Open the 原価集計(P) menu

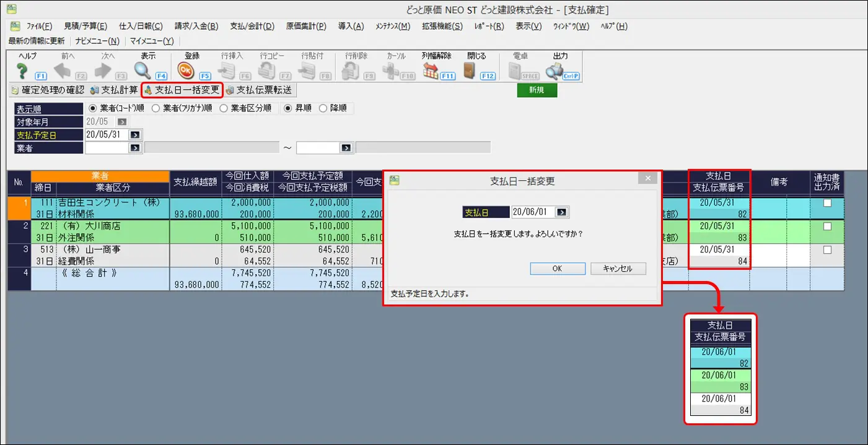coord(306,27)
